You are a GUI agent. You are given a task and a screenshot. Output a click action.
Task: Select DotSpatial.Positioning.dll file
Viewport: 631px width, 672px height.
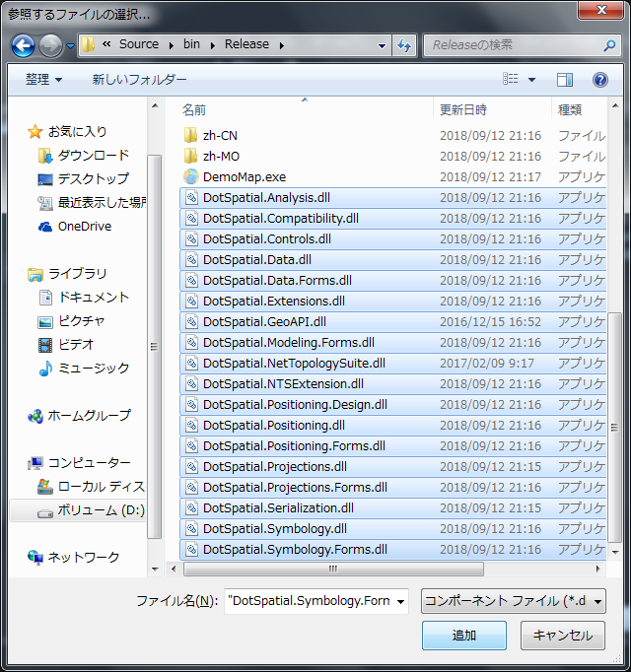(x=393, y=425)
